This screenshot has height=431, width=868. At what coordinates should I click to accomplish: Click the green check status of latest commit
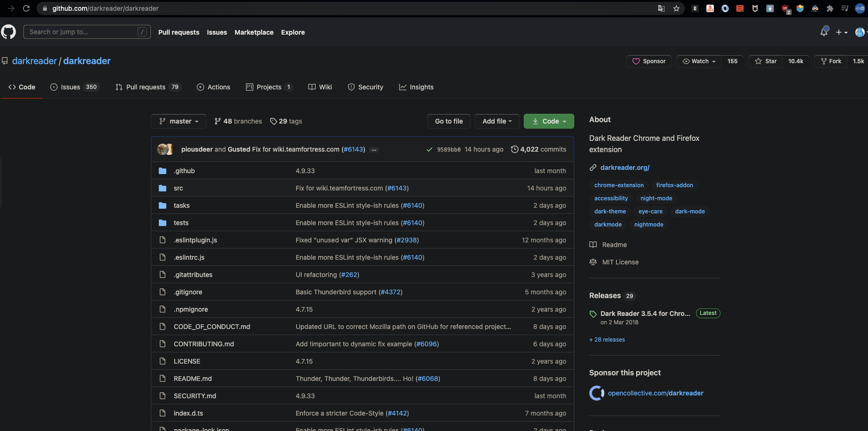pyautogui.click(x=429, y=150)
